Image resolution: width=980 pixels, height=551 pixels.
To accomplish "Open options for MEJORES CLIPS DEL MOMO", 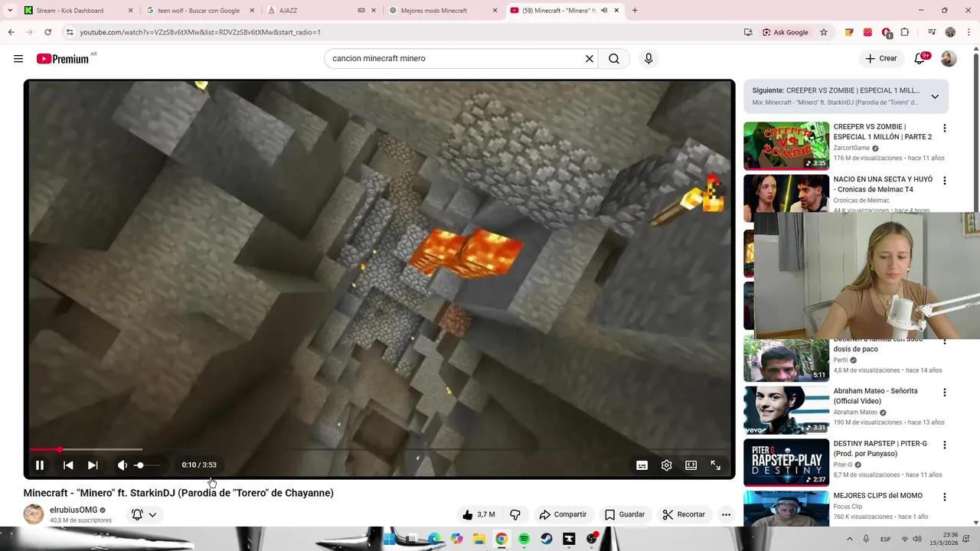I will click(x=944, y=497).
